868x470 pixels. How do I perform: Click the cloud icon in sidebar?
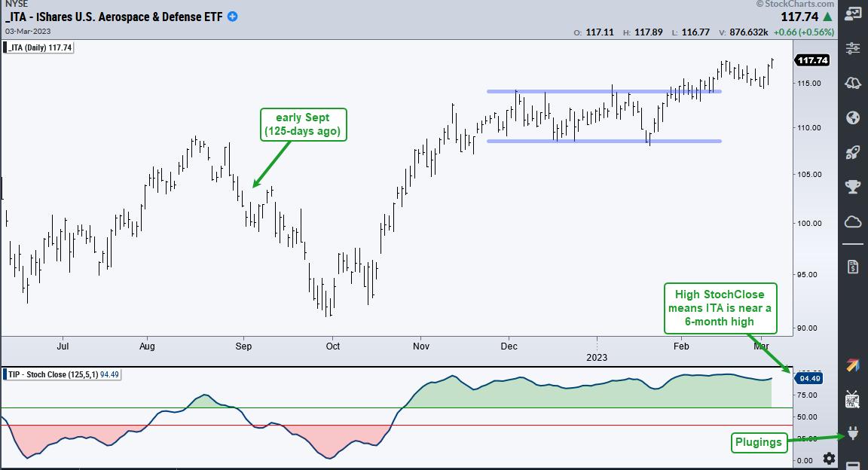[853, 221]
